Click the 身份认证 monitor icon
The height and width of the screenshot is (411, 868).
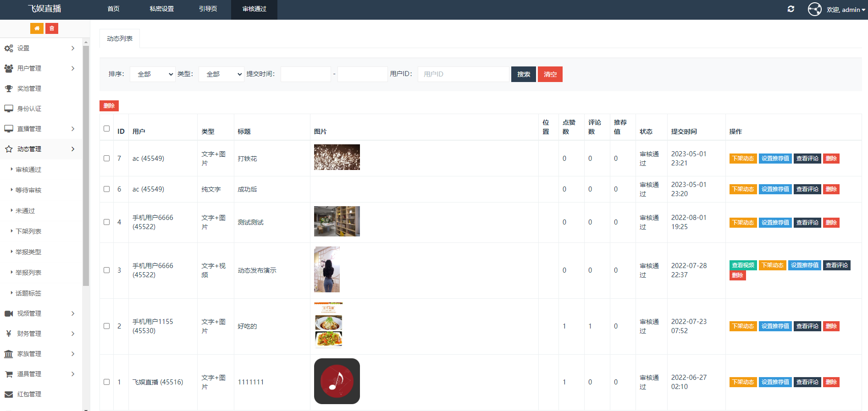(9, 109)
